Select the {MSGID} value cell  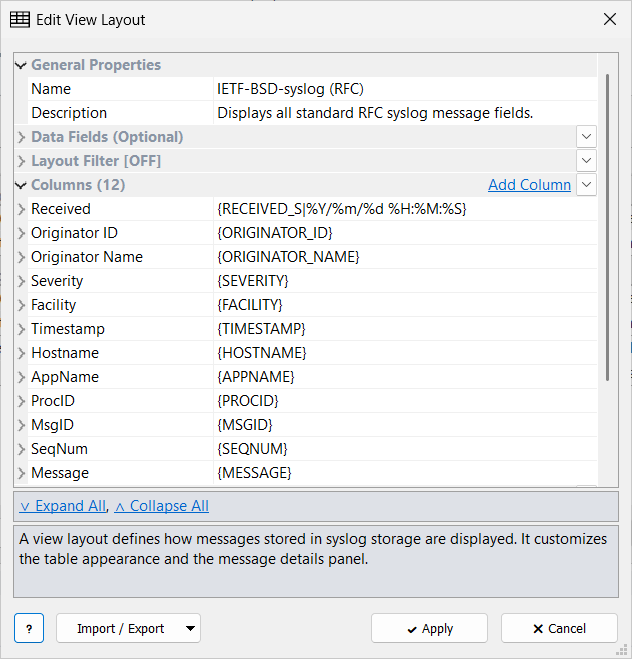click(x=405, y=424)
